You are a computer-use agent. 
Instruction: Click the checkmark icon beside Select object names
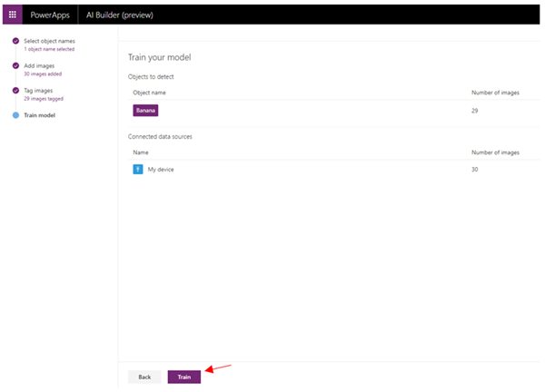[15, 42]
